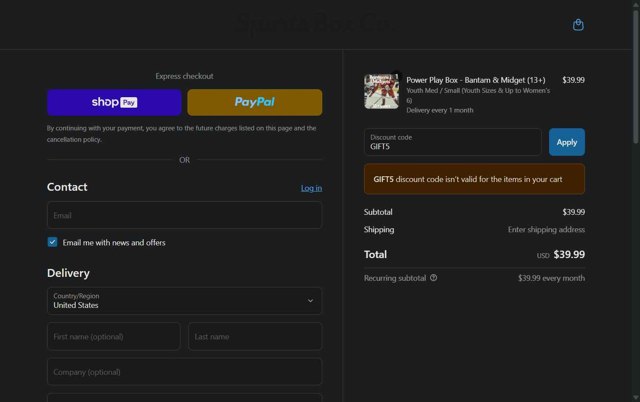Apply the GIFT5 discount code
This screenshot has height=402, width=640.
[567, 142]
